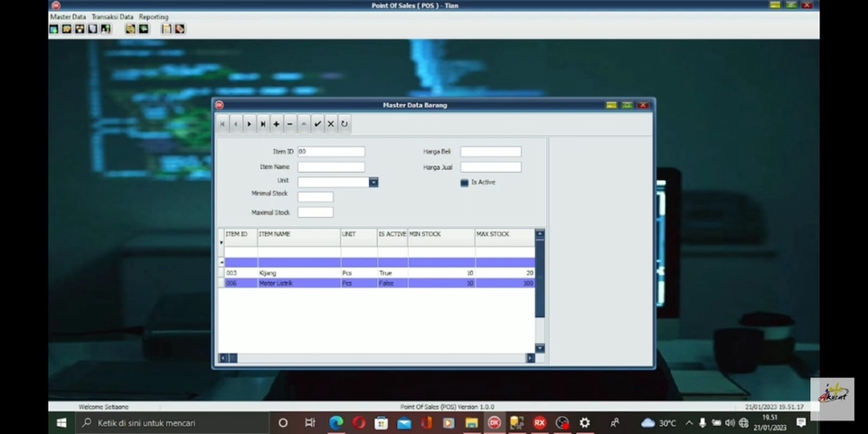The image size is (868, 434).
Task: Click the edit record up-triangle navigator button
Action: point(304,124)
